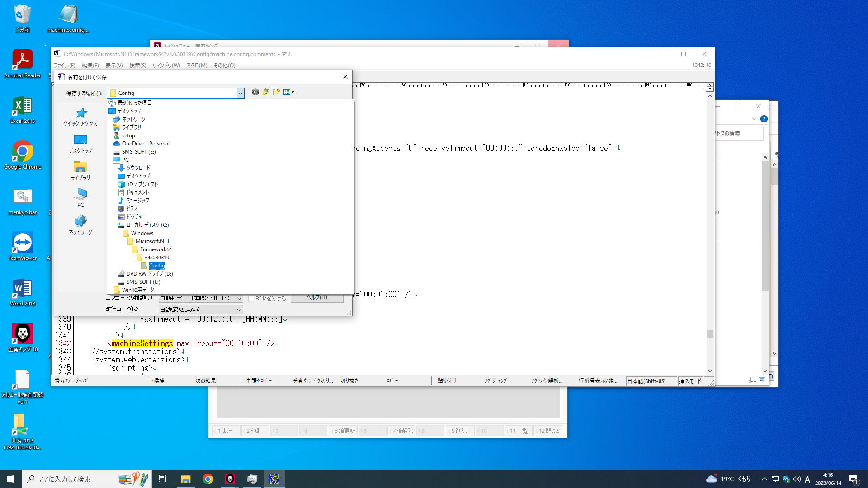Select Network in the places sidebar
This screenshot has height=488, width=868.
coord(80,225)
